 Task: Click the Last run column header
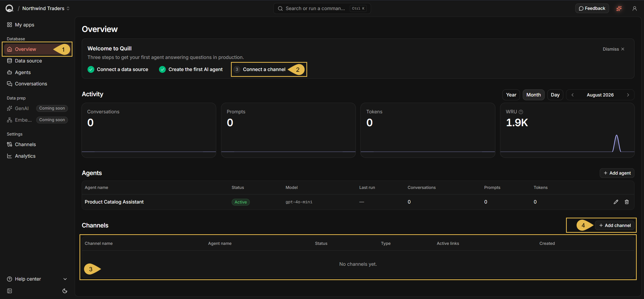[x=367, y=187]
